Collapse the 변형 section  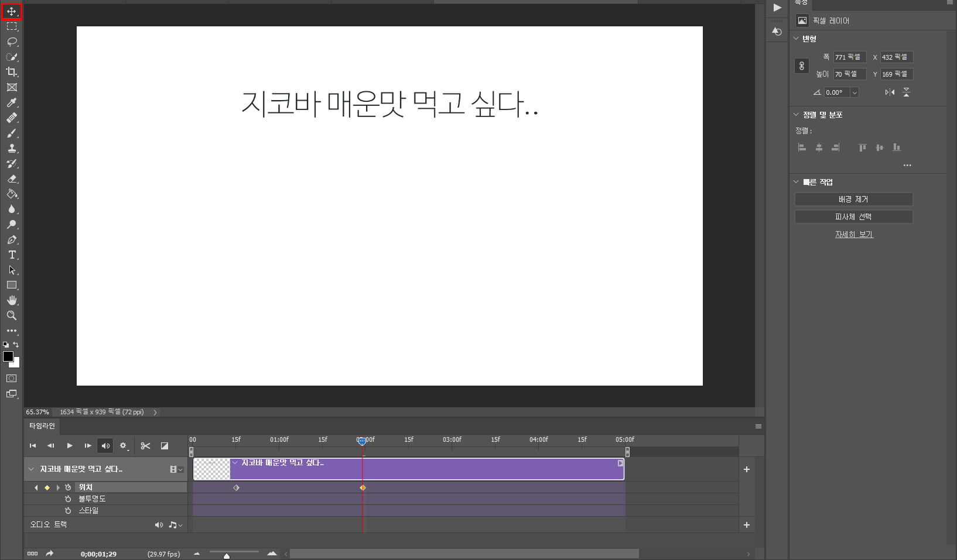pos(796,39)
